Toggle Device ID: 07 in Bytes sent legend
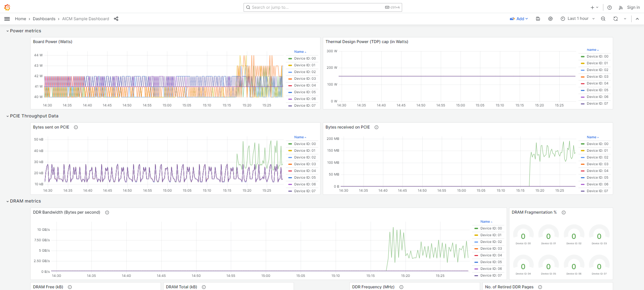Screen dimensions: 644x290 (x=305, y=191)
